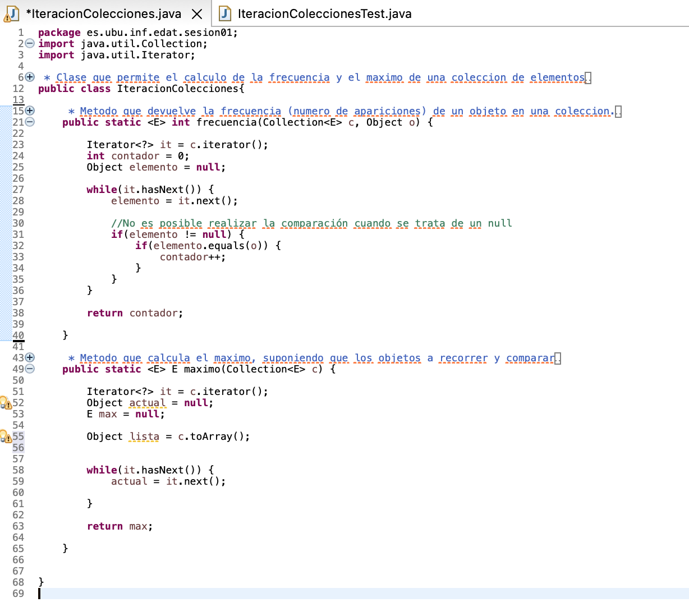Screen dimensions: 689x616
Task: Click Java file icon on IteracionColecciones tab
Action: point(11,14)
